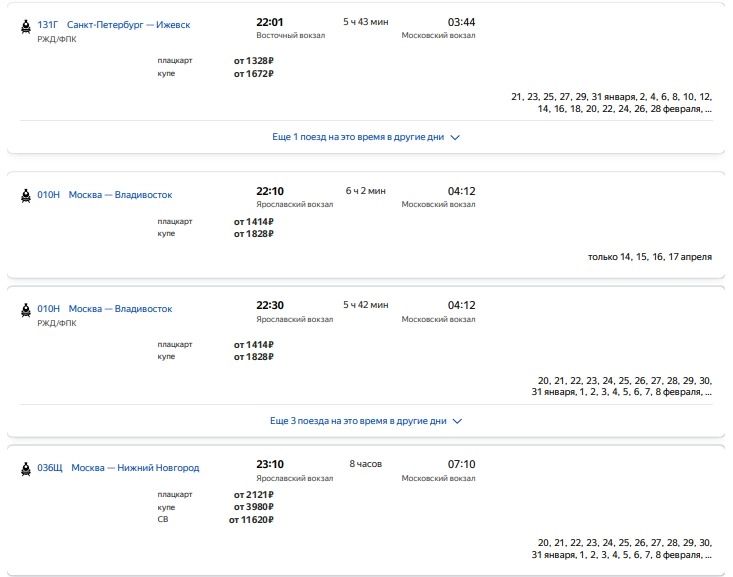Viewport: 733px width, 577px height.
Task: Open the Санкт-Петербург — Ижевск route
Action: coord(128,24)
